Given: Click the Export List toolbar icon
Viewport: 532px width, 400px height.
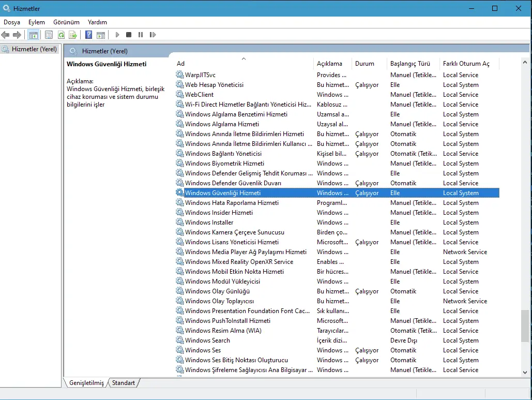Looking at the screenshot, I should click(73, 35).
